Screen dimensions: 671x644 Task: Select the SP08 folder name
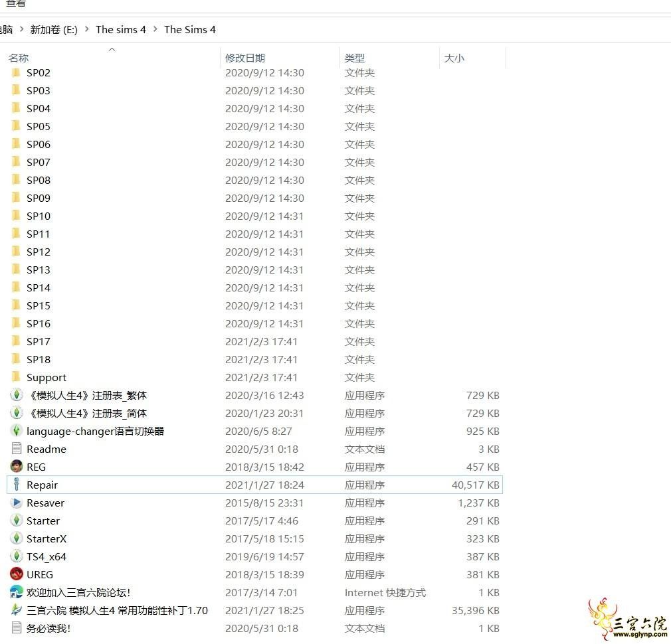(x=39, y=181)
